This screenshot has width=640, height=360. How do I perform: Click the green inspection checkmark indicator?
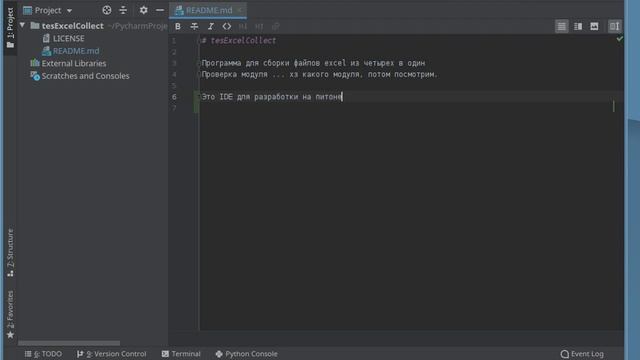pyautogui.click(x=620, y=39)
